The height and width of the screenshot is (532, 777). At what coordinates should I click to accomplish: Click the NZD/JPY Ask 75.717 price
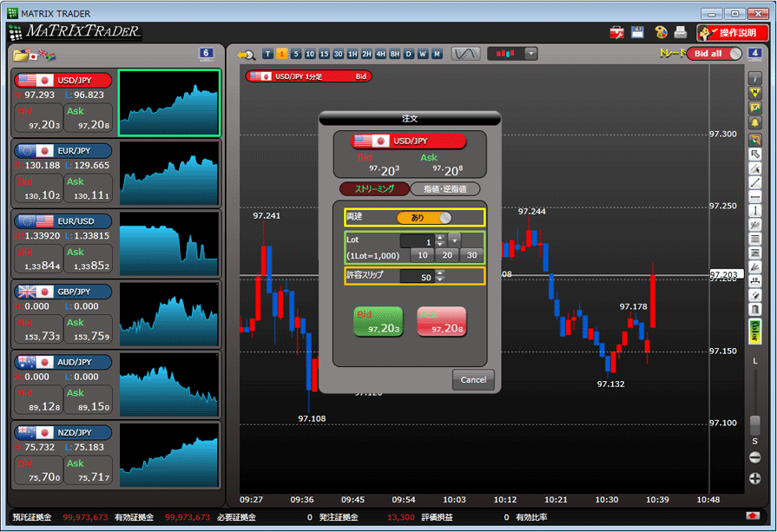pyautogui.click(x=89, y=470)
